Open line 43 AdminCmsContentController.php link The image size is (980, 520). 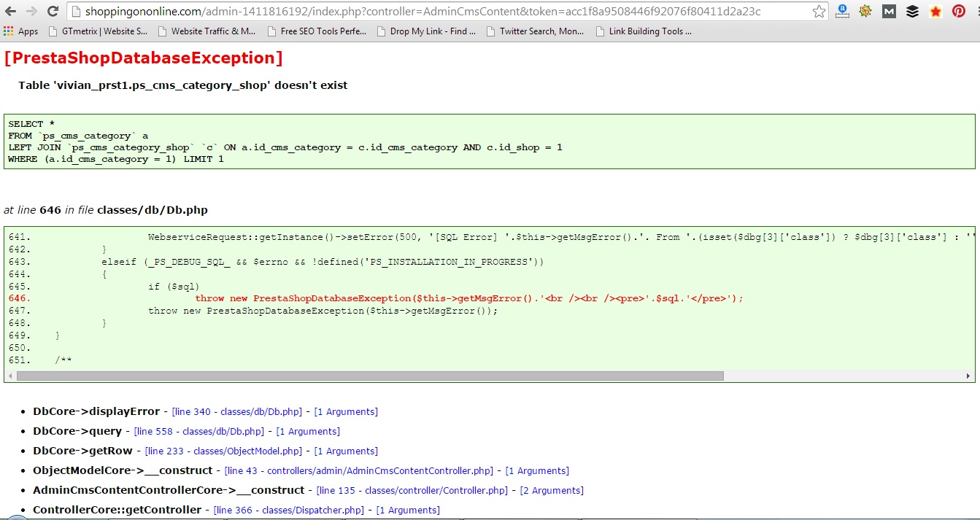tap(360, 471)
